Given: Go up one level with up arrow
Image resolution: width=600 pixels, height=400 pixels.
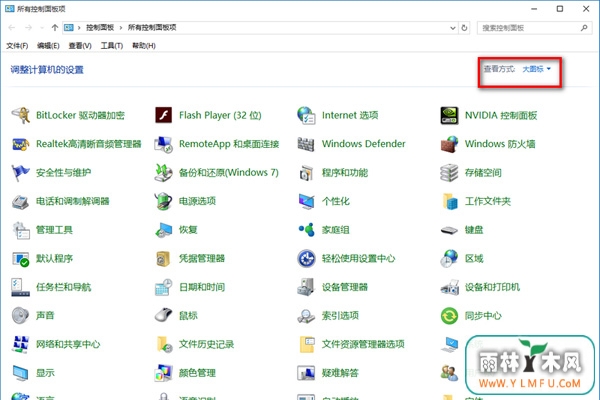Looking at the screenshot, I should 55,28.
